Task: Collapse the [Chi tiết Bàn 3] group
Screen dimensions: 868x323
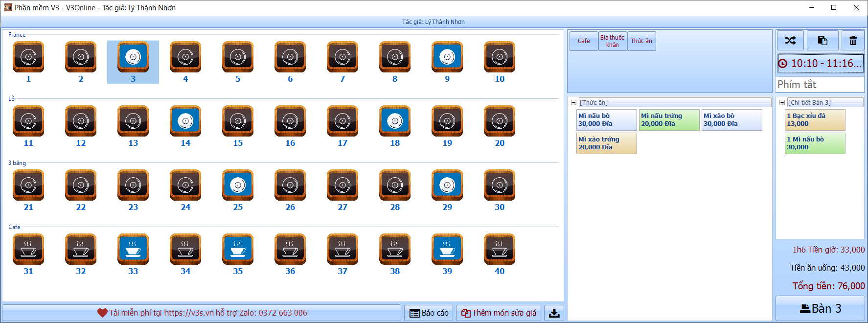Action: pyautogui.click(x=782, y=102)
